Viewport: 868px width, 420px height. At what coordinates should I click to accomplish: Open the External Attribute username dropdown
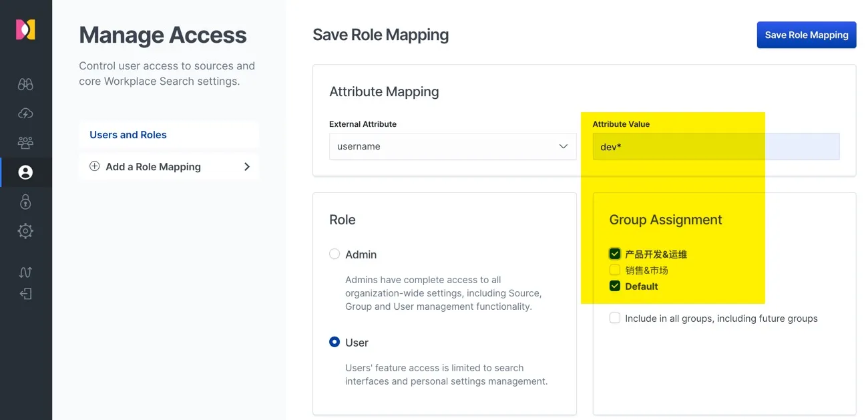(x=452, y=146)
